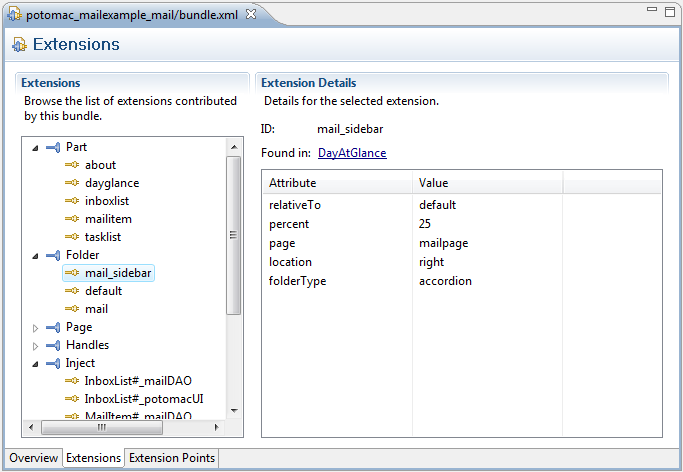Select the default folder tree item
Screen dimensions: 683x472
tap(103, 291)
